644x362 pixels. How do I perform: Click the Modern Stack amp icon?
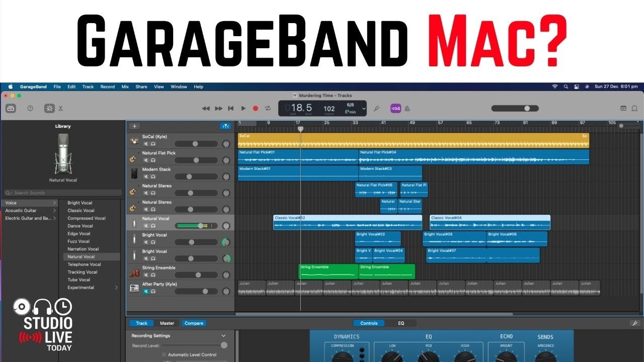[134, 173]
